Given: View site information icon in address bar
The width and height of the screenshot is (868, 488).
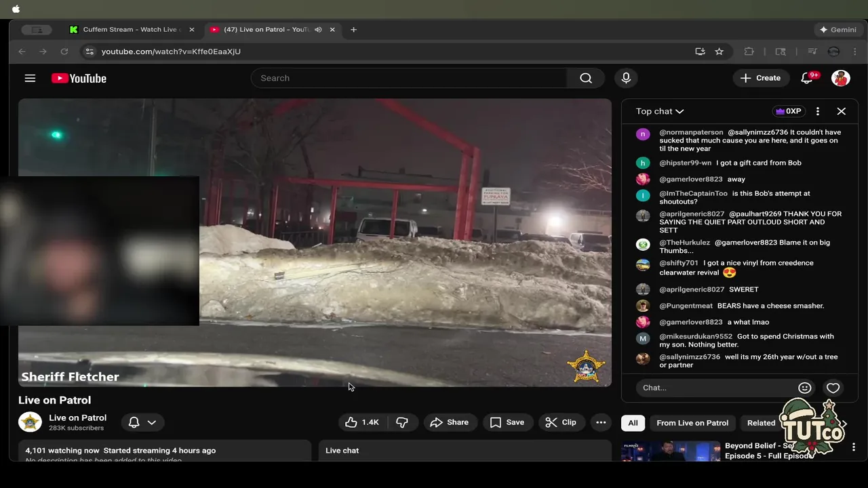Looking at the screenshot, I should [x=89, y=52].
